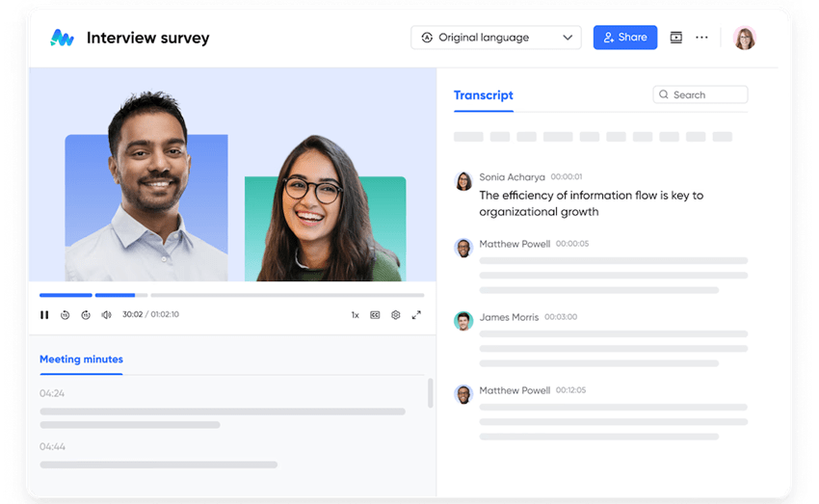Click the language icon in dropdown
Image resolution: width=819 pixels, height=504 pixels.
[x=427, y=38]
